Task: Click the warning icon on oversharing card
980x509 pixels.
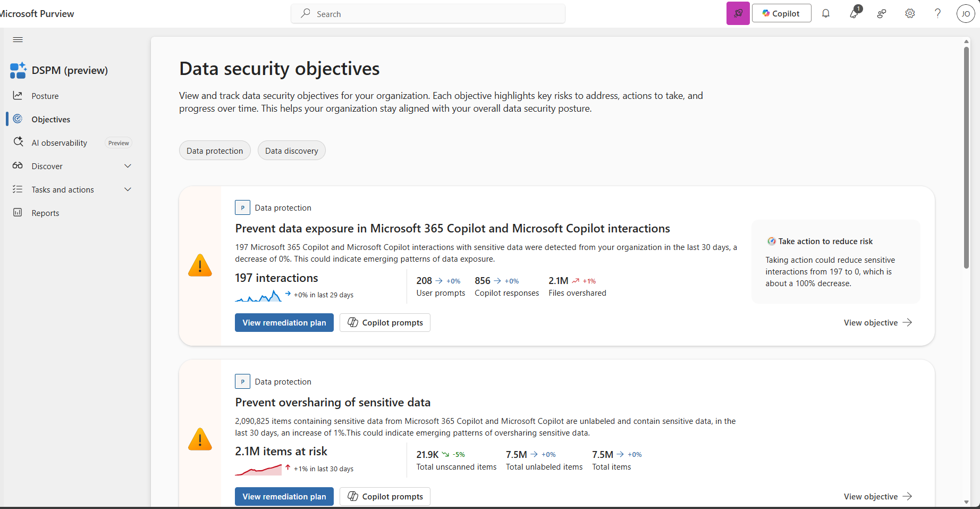Action: coord(200,439)
